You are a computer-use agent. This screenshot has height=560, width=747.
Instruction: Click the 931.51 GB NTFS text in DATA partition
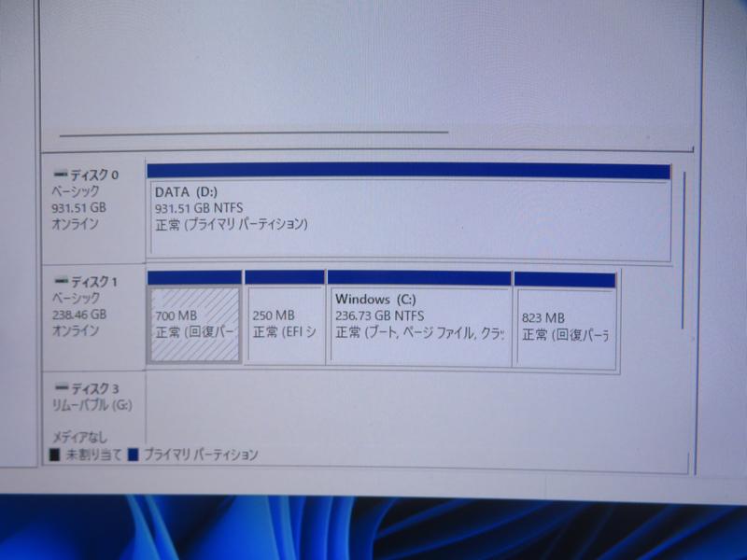coord(199,208)
